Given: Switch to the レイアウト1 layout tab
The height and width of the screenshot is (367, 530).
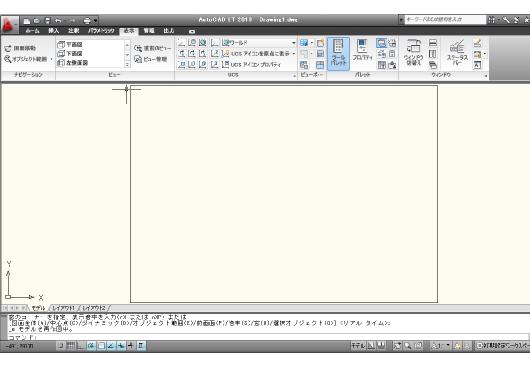Looking at the screenshot, I should click(64, 308).
